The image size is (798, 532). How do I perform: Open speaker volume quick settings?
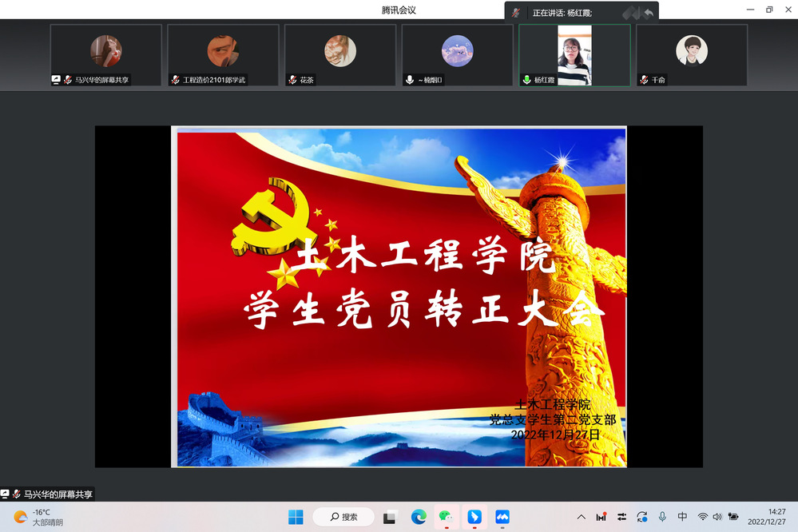point(717,517)
